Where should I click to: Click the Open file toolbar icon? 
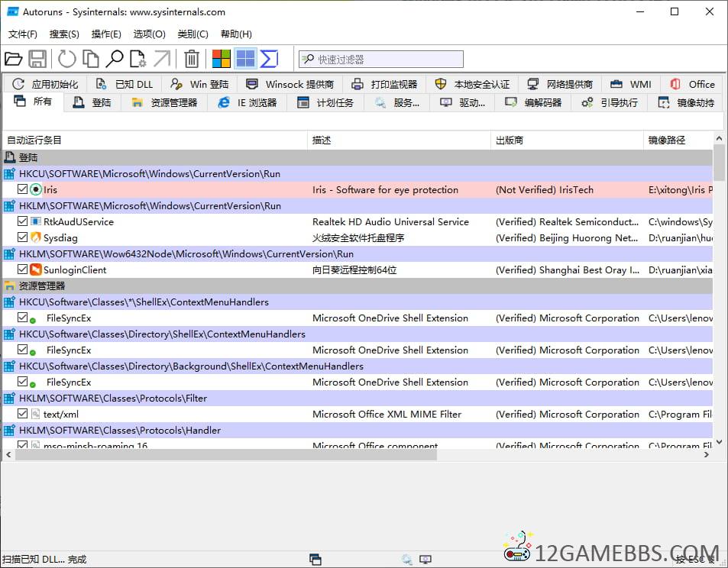pos(14,59)
